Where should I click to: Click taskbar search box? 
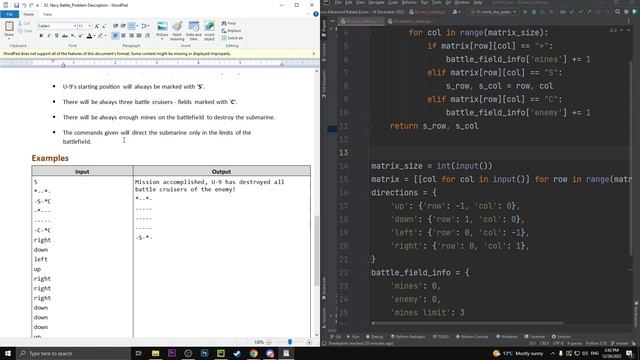pyautogui.click(x=73, y=353)
